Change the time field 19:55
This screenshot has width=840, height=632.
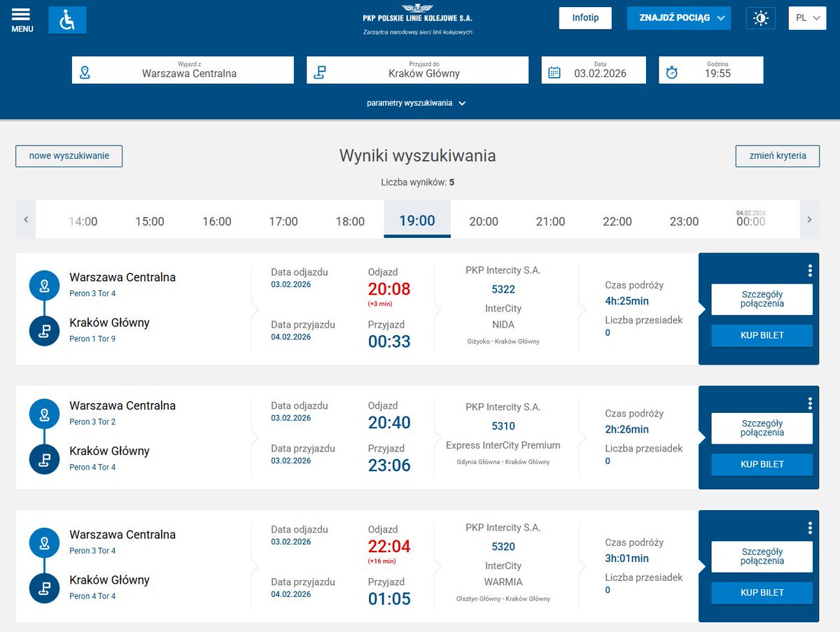[711, 70]
